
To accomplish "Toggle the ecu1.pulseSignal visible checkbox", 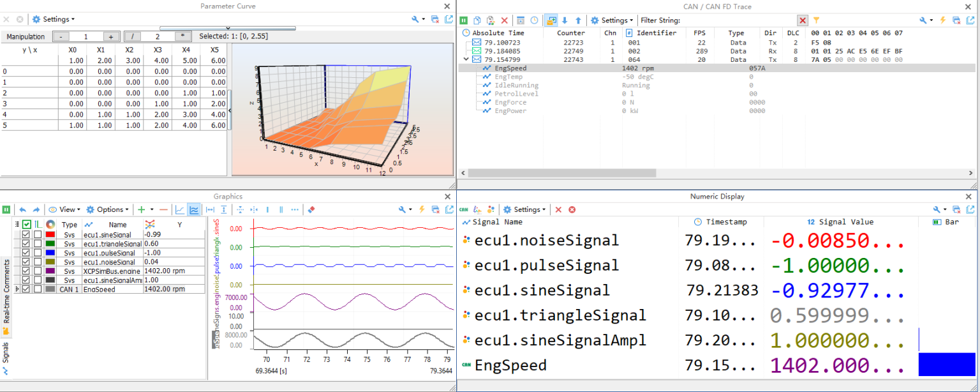I will 26,253.
